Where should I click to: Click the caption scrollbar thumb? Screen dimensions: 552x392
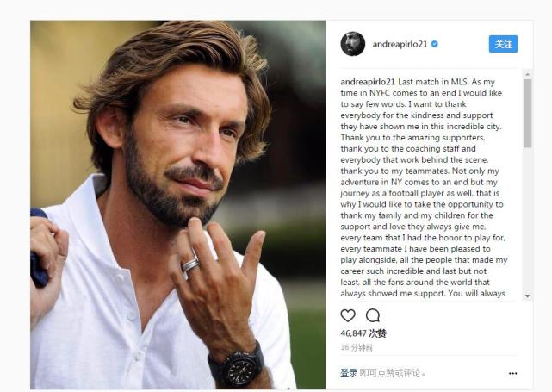[x=527, y=113]
